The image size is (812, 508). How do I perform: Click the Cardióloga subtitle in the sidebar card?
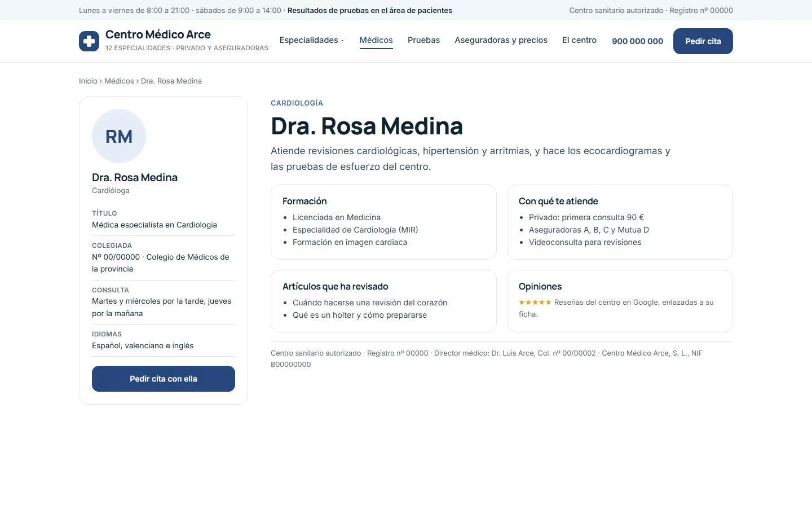pyautogui.click(x=111, y=191)
